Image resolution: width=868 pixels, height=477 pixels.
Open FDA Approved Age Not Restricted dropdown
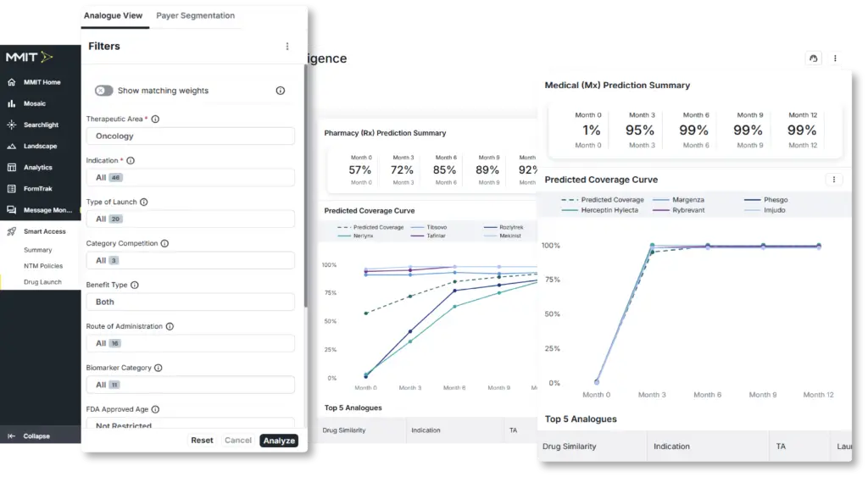coord(191,424)
